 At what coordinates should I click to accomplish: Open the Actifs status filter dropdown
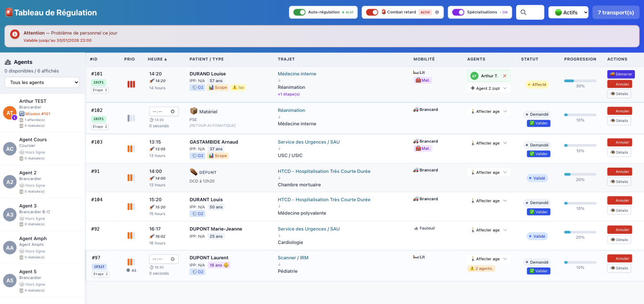568,12
